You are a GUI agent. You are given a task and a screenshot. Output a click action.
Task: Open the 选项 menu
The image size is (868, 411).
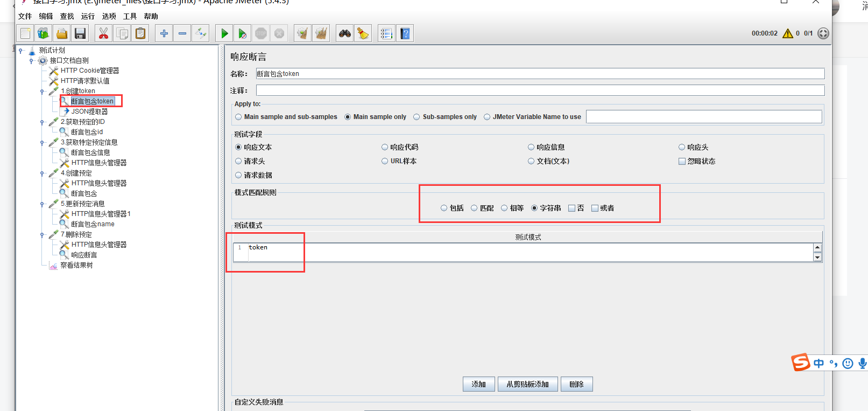coord(109,16)
